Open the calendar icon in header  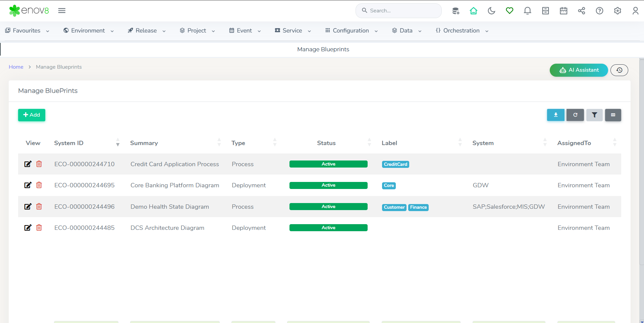(x=563, y=11)
